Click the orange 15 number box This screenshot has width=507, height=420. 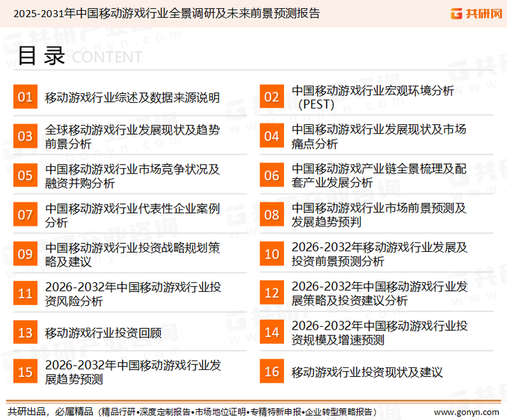pyautogui.click(x=25, y=371)
